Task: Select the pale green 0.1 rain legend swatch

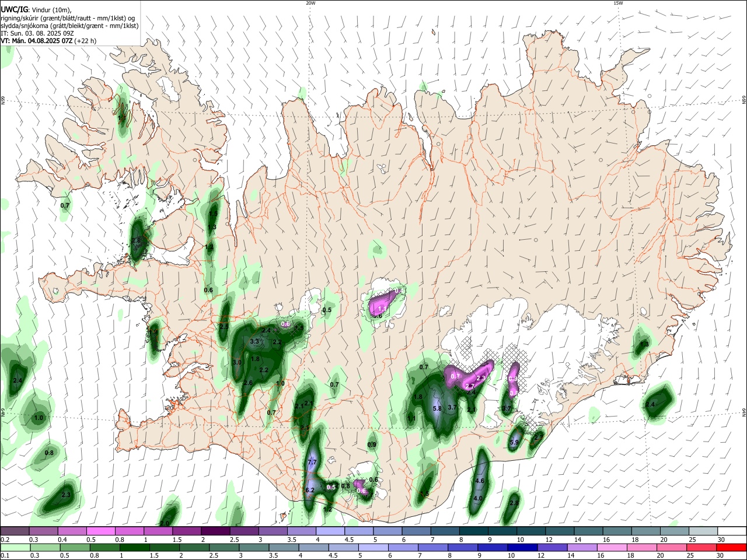Action: point(15,547)
